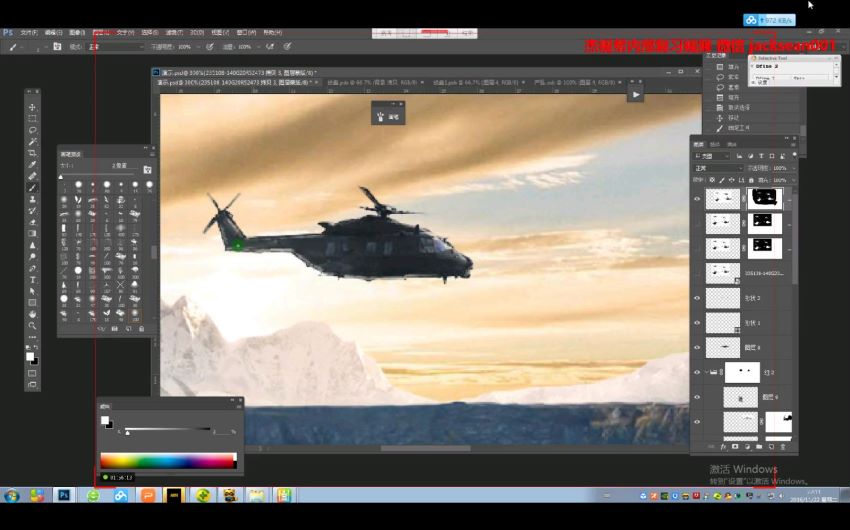Screen dimensions: 850x530
Task: Select the Lasso tool
Action: click(x=33, y=130)
